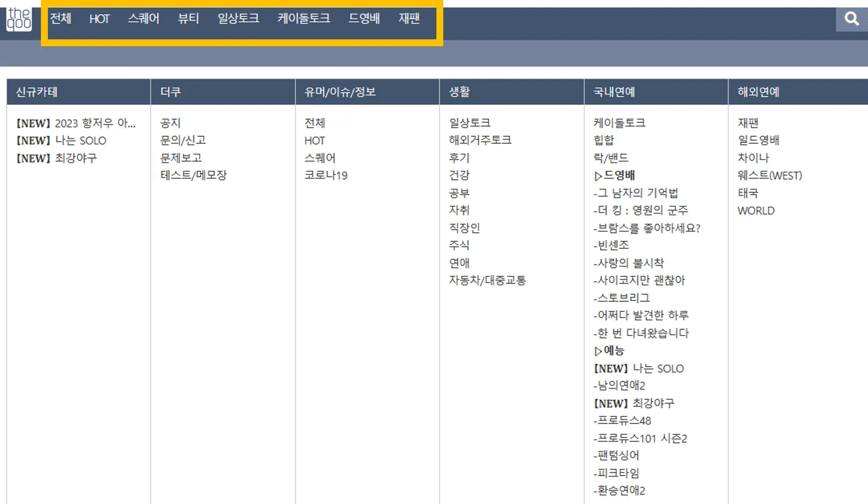This screenshot has height=504, width=868.
Task: Open the 뷰티 navigation menu item
Action: (x=188, y=19)
